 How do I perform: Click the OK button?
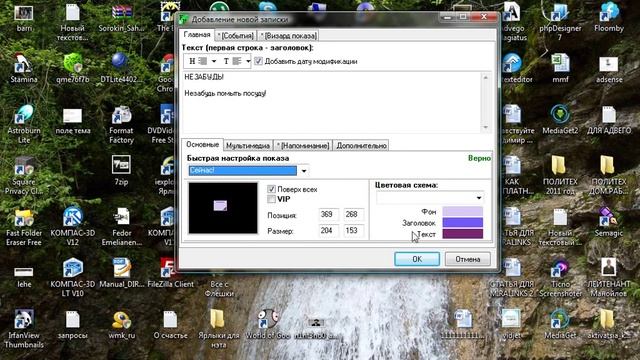(417, 259)
